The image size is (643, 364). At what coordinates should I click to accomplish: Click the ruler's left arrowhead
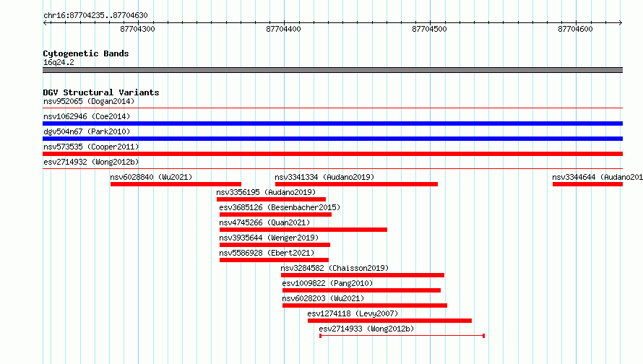point(45,22)
